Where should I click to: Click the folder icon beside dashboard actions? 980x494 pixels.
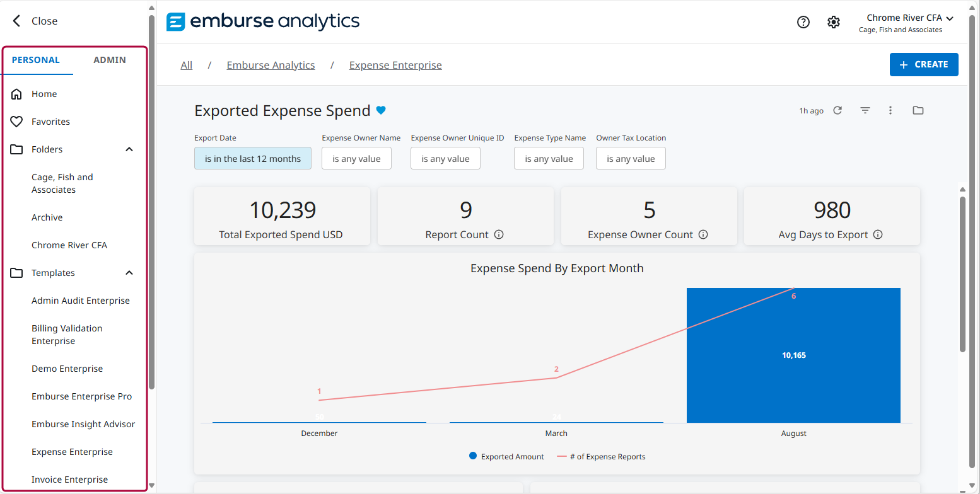(x=918, y=110)
